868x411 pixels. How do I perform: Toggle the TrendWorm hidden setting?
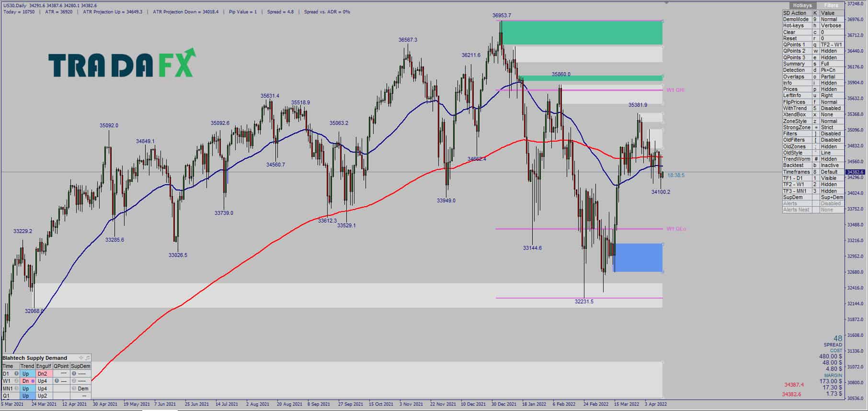click(813, 159)
